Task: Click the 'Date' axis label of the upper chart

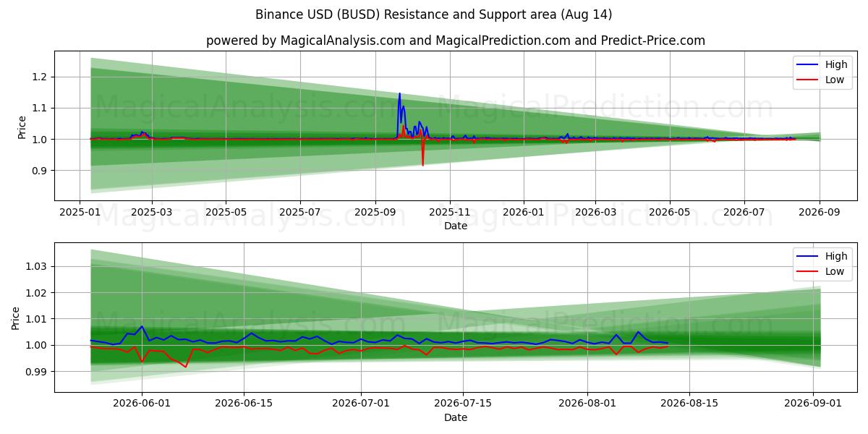Action: click(x=456, y=226)
